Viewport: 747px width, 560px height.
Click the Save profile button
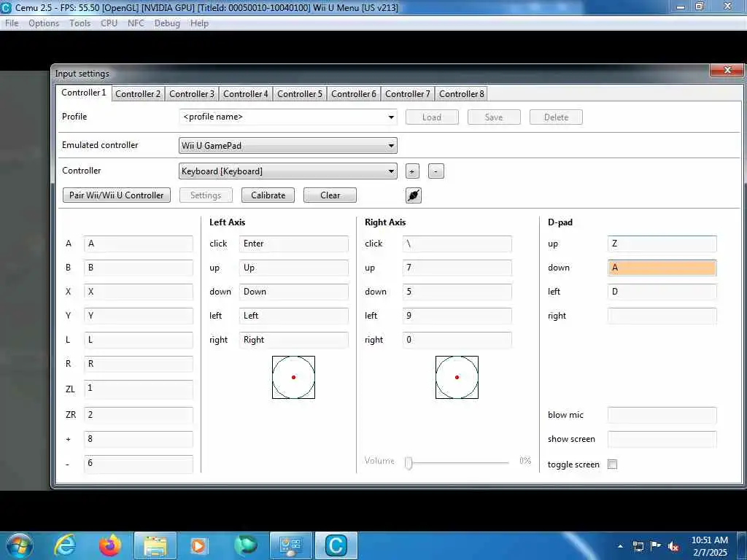tap(494, 117)
